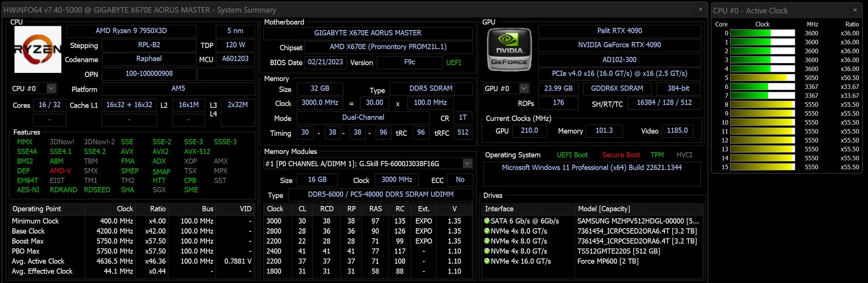Click status icon next to NVMe 4x 16.0 GT/s
This screenshot has width=868, height=283.
[x=487, y=261]
